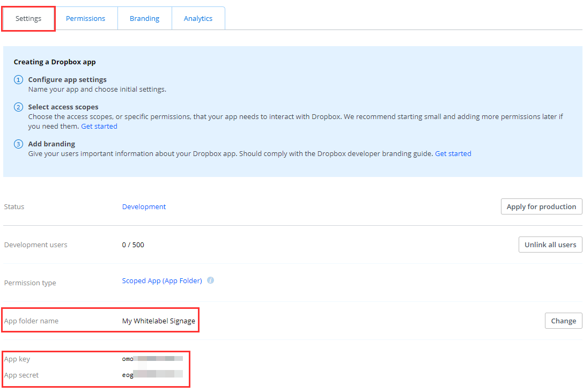Click the Configure app settings heading
Image resolution: width=583 pixels, height=392 pixels.
tap(67, 80)
